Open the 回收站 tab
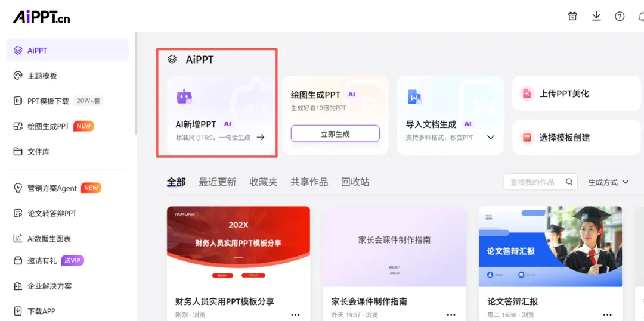 [355, 182]
